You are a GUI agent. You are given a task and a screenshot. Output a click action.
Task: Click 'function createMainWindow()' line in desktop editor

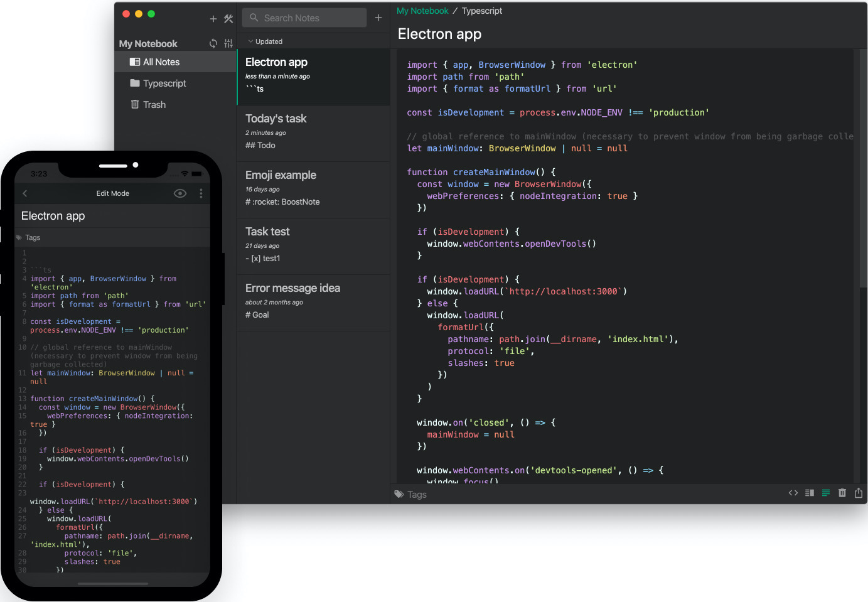coord(481,172)
